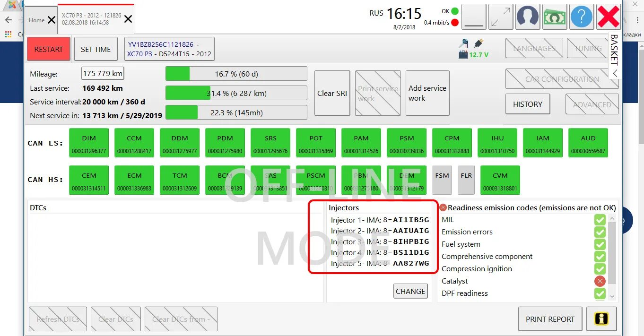Select the ECM module

pos(134,180)
